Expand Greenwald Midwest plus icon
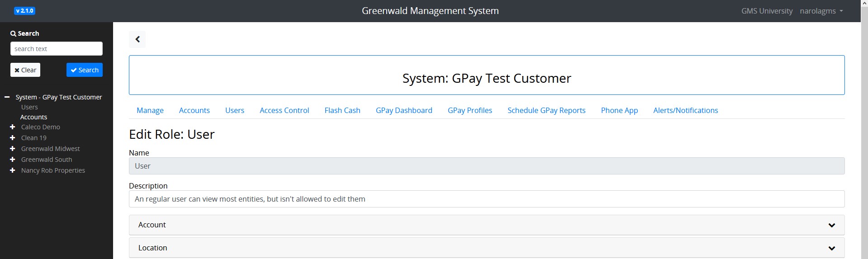This screenshot has width=868, height=259. [x=13, y=149]
